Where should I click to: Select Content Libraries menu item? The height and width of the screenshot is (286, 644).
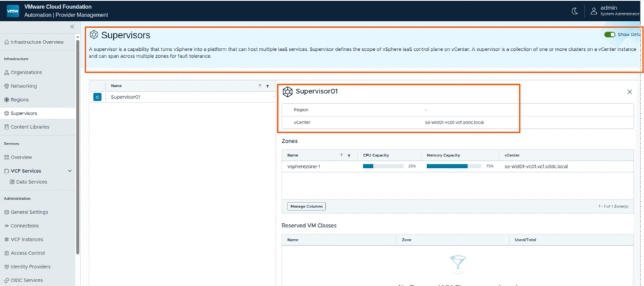(x=30, y=127)
